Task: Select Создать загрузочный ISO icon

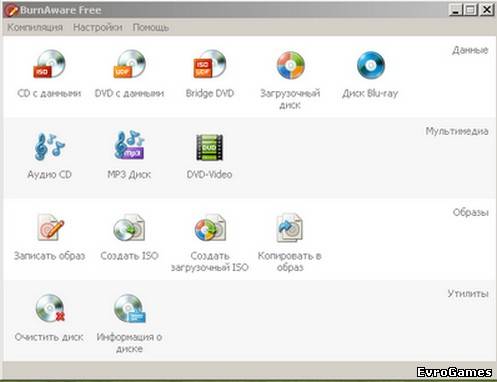Action: click(210, 227)
